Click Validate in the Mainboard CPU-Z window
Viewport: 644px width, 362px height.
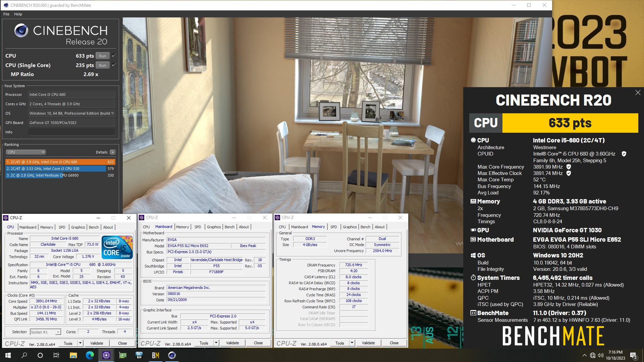[x=232, y=343]
